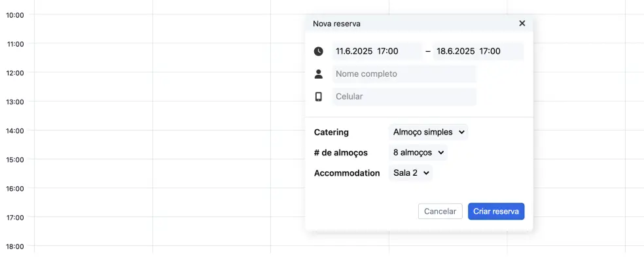
Task: Click the Cancelar button
Action: pyautogui.click(x=440, y=211)
